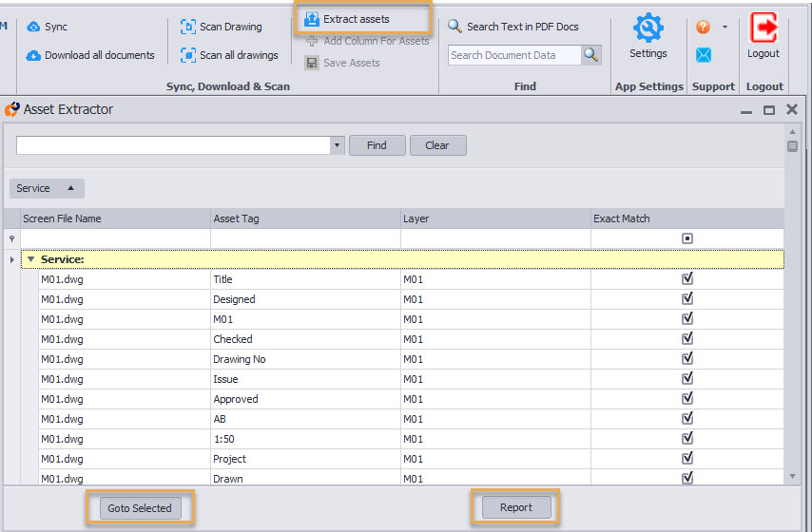Uncheck Exact Match for the Approved row
This screenshot has width=812, height=532.
pos(687,398)
